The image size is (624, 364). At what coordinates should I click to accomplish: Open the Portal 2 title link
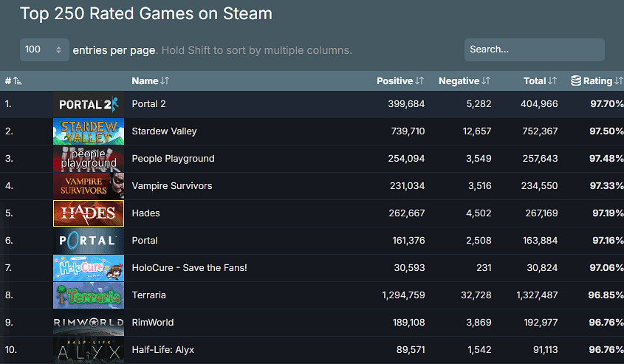click(x=148, y=104)
